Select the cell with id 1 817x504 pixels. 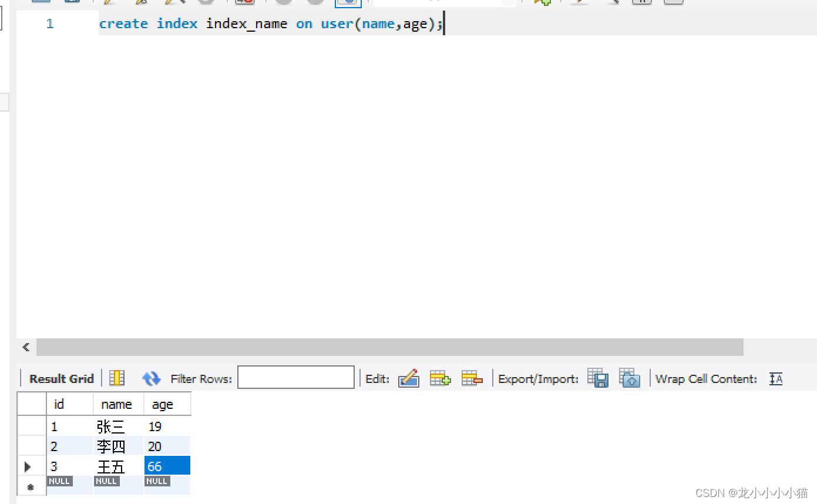(x=70, y=426)
